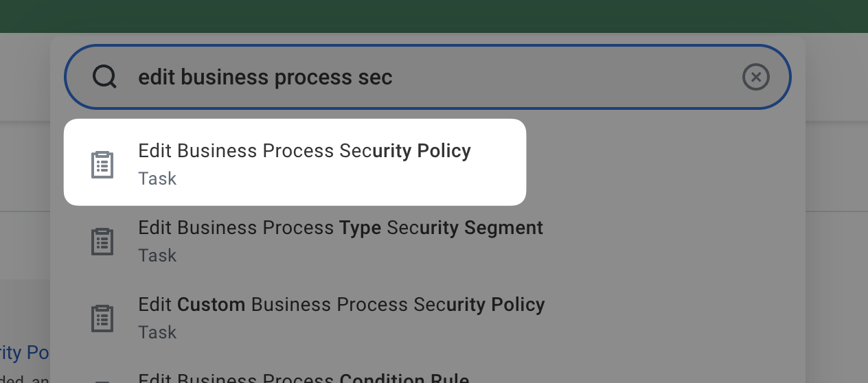
Task: Select Edit Business Process Type Security Segment
Action: [x=340, y=228]
